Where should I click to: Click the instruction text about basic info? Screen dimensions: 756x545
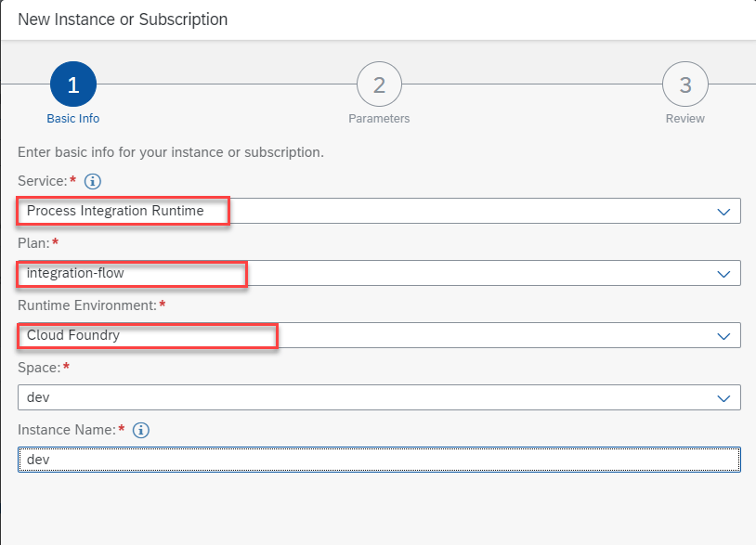pyautogui.click(x=171, y=151)
